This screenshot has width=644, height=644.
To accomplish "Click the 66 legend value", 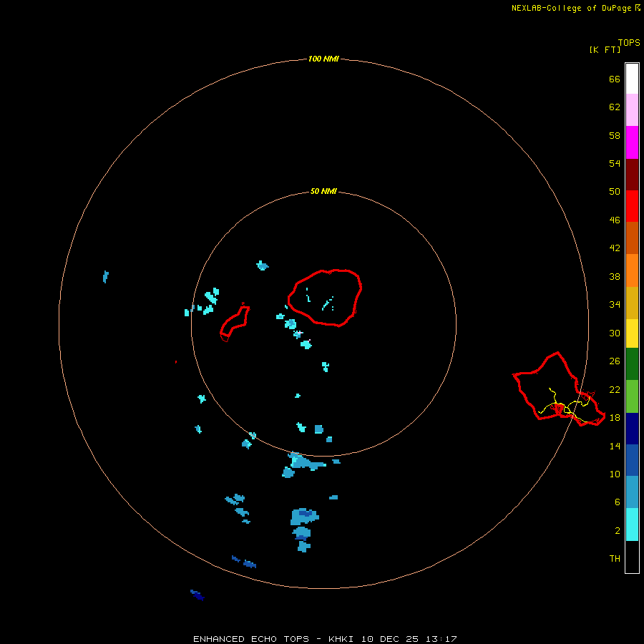I will click(x=615, y=79).
